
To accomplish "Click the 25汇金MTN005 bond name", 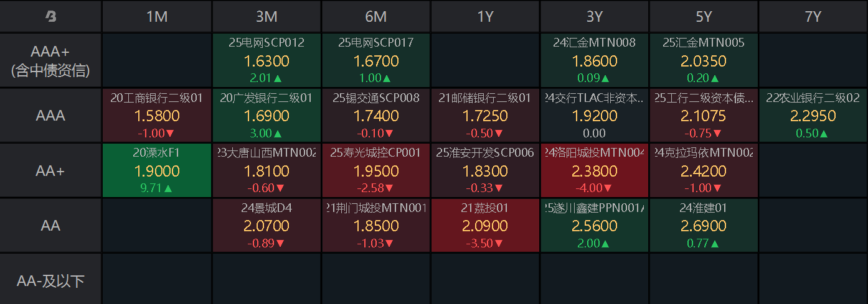I will click(x=704, y=43).
